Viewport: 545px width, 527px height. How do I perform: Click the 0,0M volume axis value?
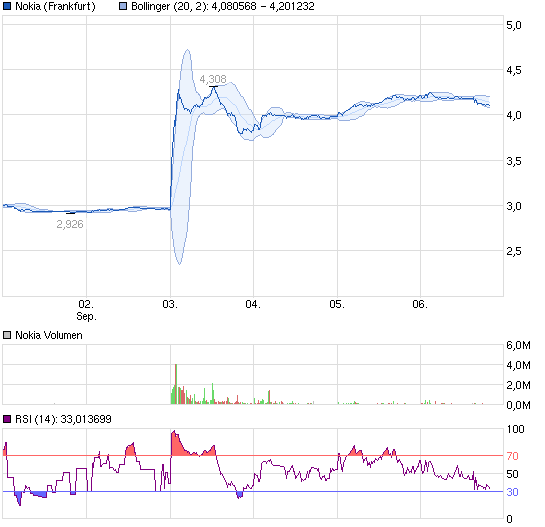click(518, 405)
